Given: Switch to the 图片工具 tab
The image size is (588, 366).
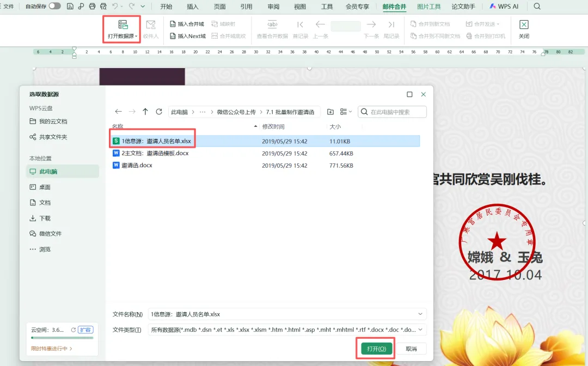Looking at the screenshot, I should point(429,7).
